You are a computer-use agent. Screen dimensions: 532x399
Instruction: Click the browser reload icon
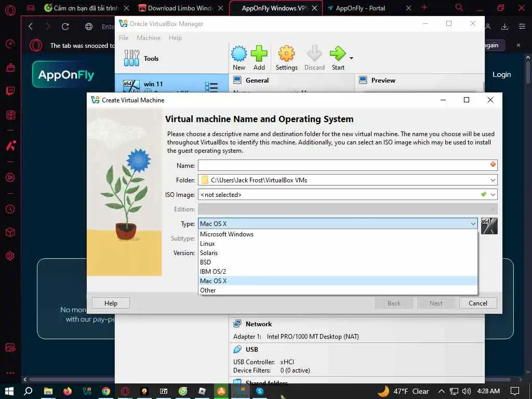(x=65, y=26)
